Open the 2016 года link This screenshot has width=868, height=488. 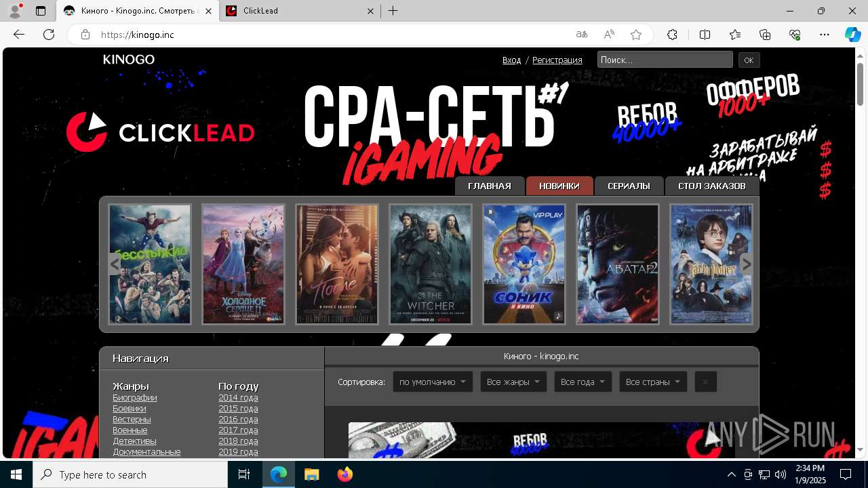pyautogui.click(x=238, y=420)
